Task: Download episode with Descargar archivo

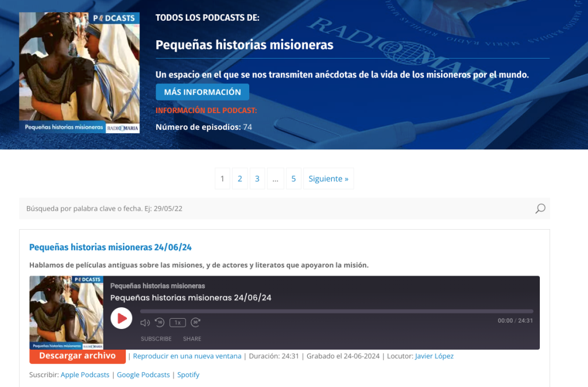Action: pyautogui.click(x=78, y=356)
